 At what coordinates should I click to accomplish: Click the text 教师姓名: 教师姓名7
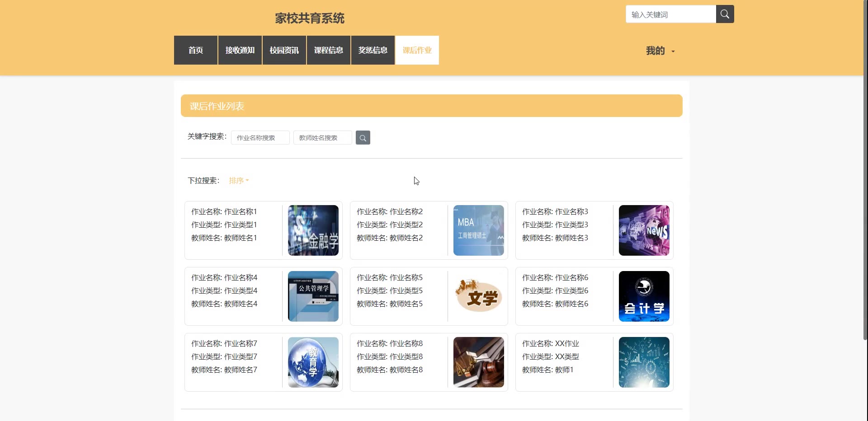pos(224,370)
